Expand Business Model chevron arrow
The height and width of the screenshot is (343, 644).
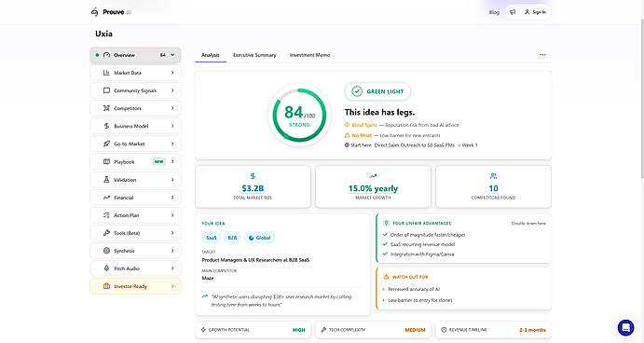click(172, 126)
